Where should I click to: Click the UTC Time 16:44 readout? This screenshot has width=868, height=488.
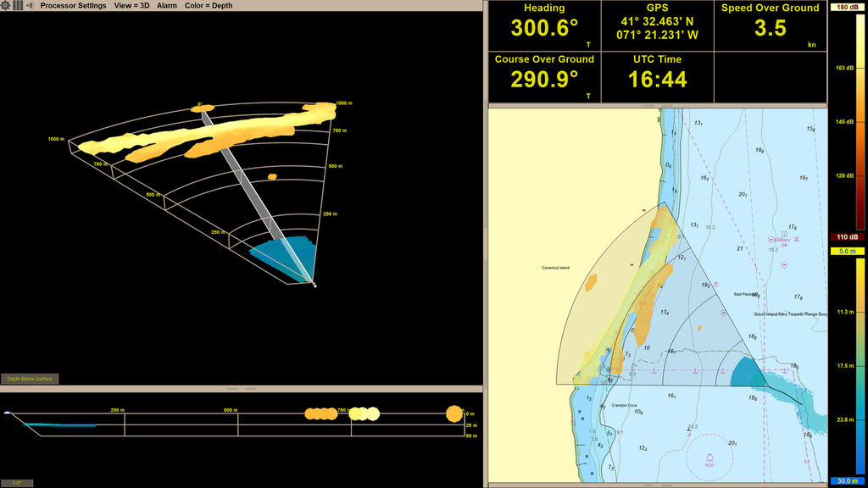658,77
